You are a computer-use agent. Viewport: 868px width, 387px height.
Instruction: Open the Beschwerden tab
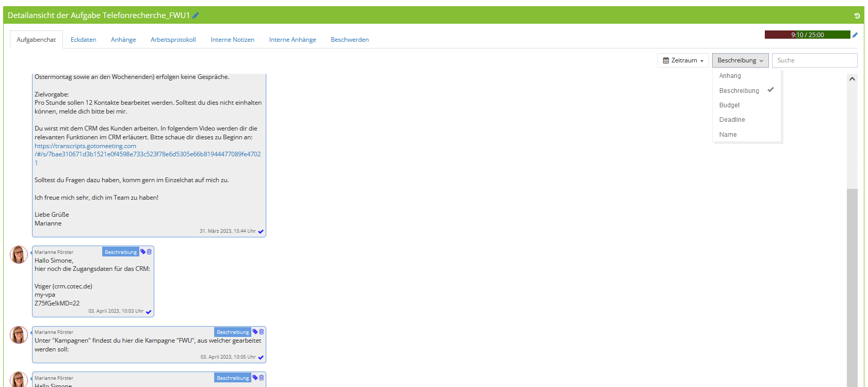tap(350, 40)
